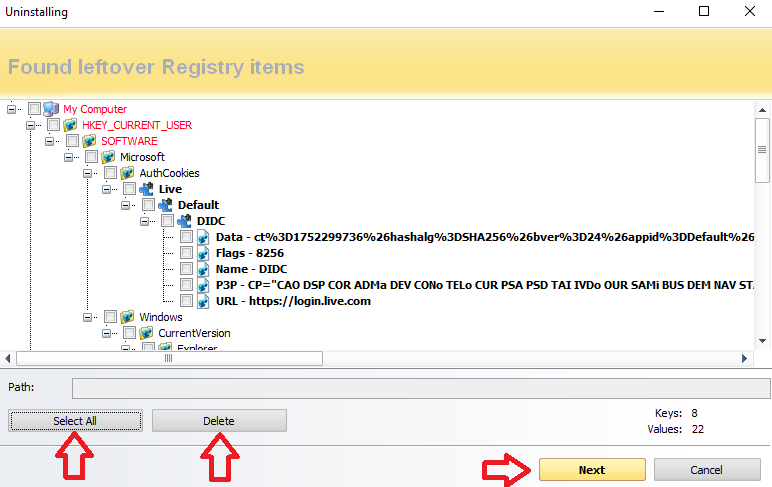This screenshot has height=487, width=772.
Task: Tick the Microsoft key checkbox
Action: (92, 157)
